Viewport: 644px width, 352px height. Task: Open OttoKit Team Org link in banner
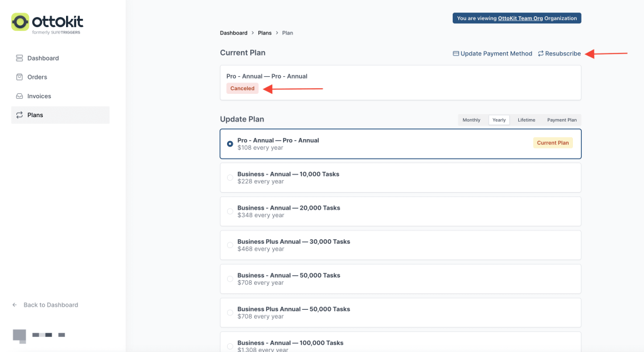520,18
